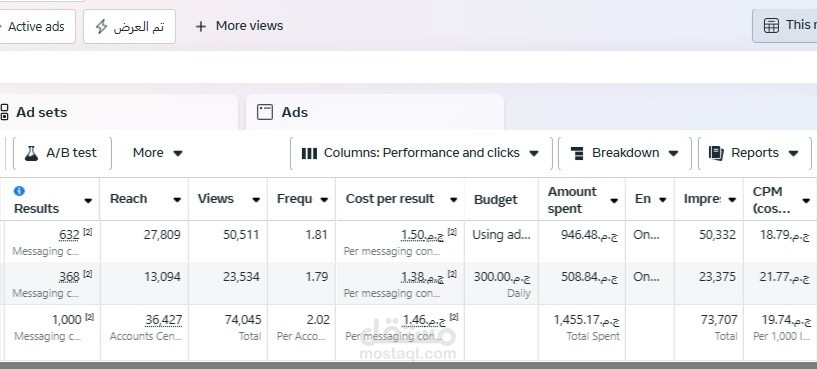Open Cost per result column arrow

(453, 200)
